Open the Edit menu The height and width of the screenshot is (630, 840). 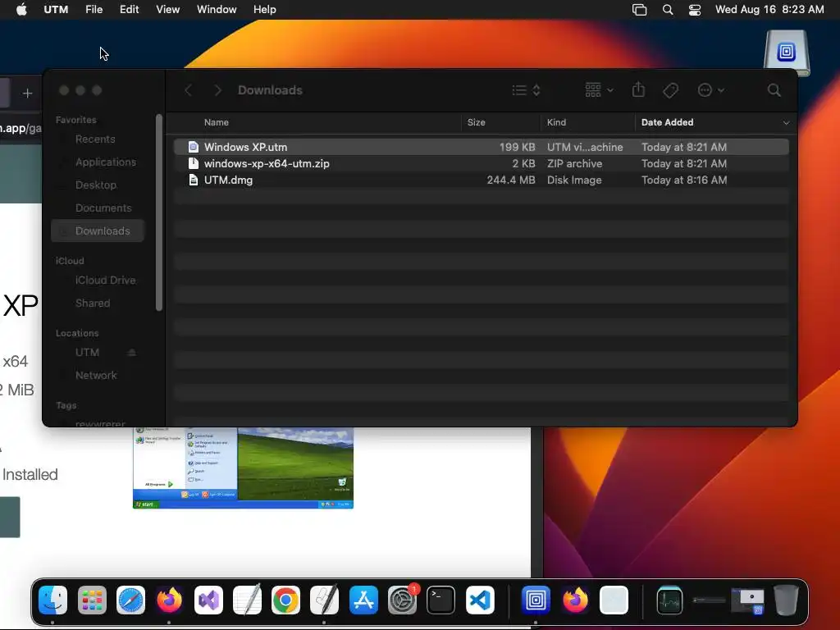pyautogui.click(x=129, y=10)
